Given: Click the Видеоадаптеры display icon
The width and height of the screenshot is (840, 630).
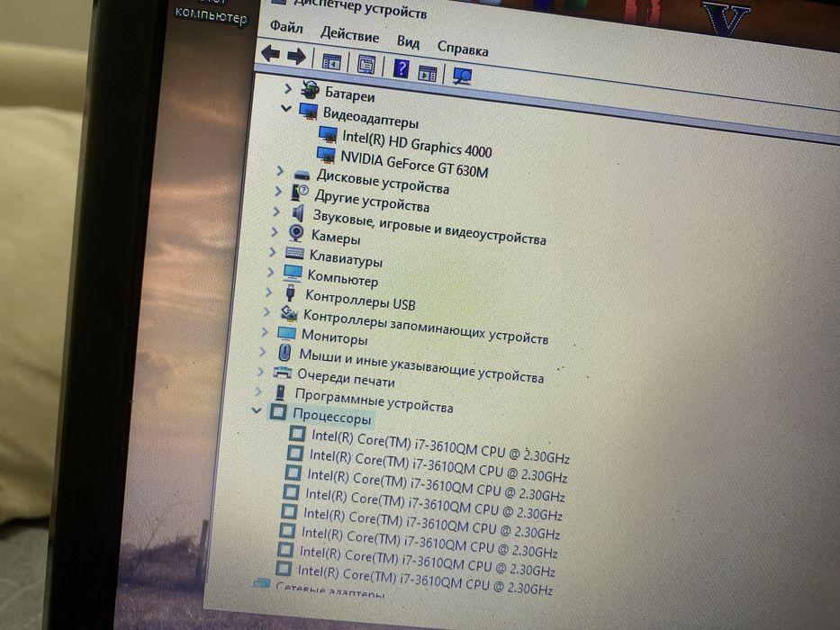Looking at the screenshot, I should [x=308, y=111].
